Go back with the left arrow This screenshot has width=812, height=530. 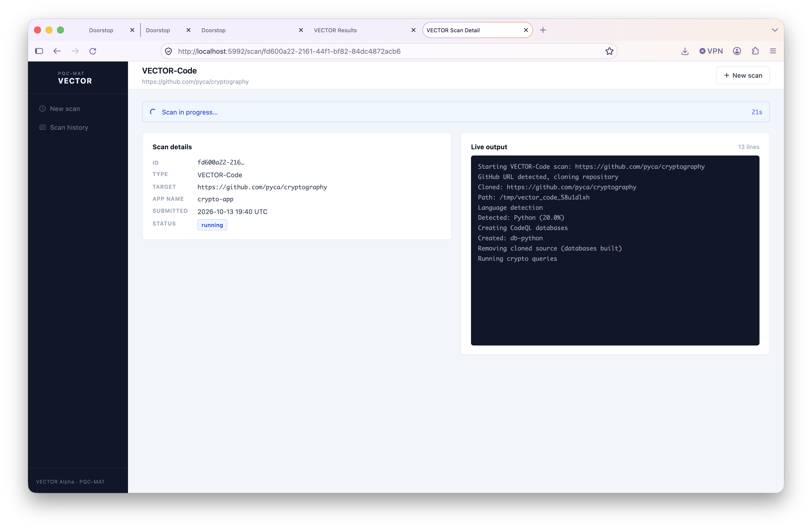[x=57, y=51]
